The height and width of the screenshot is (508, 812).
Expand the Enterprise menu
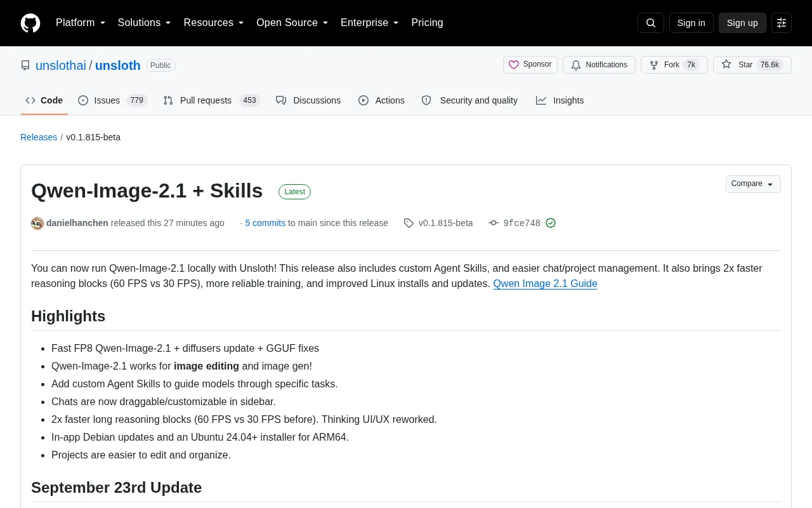coord(370,23)
